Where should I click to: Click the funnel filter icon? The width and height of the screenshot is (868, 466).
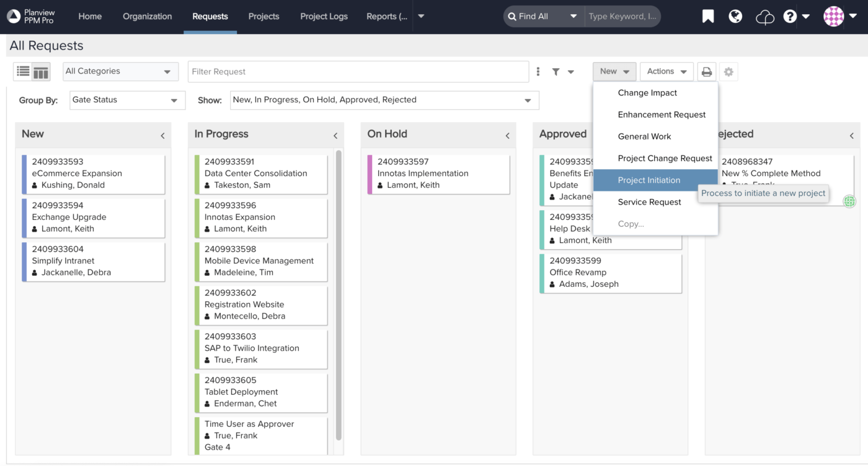pos(556,72)
